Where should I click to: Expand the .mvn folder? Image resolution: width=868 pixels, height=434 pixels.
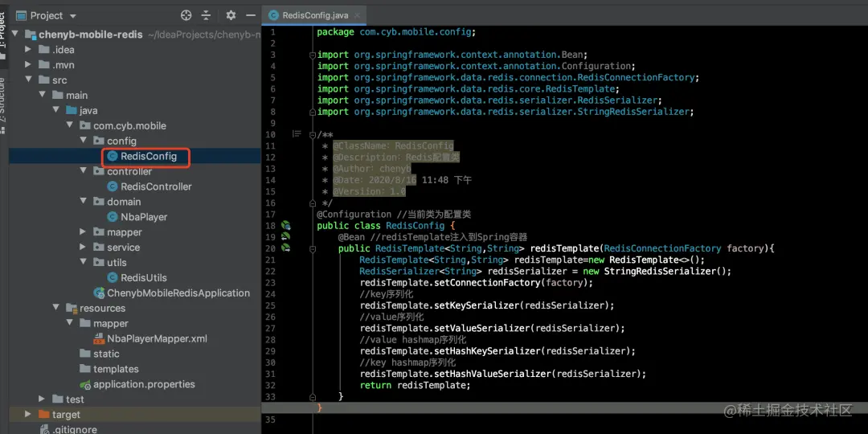(x=28, y=65)
